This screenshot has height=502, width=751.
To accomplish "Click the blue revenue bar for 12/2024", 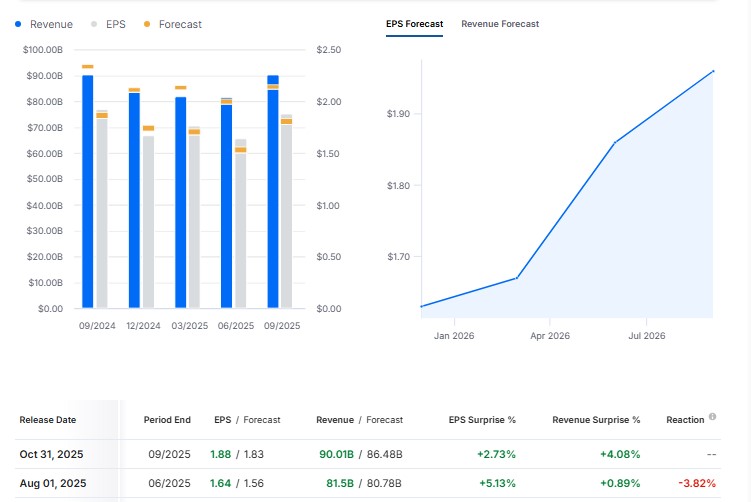I will click(134, 200).
